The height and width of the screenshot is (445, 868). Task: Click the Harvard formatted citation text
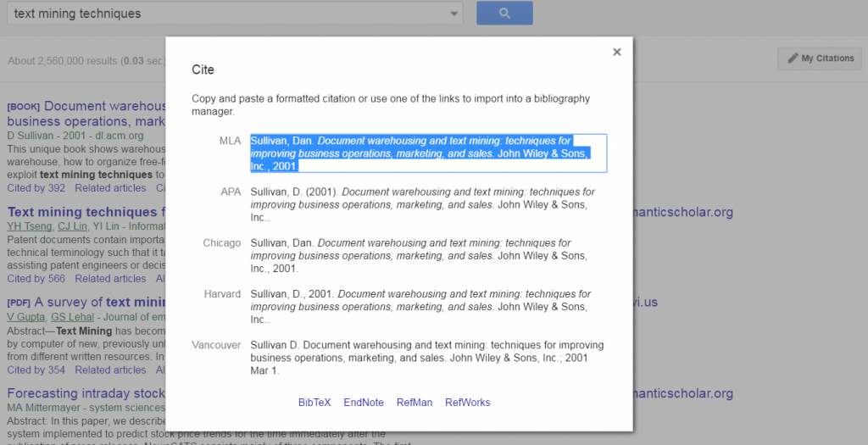point(422,306)
